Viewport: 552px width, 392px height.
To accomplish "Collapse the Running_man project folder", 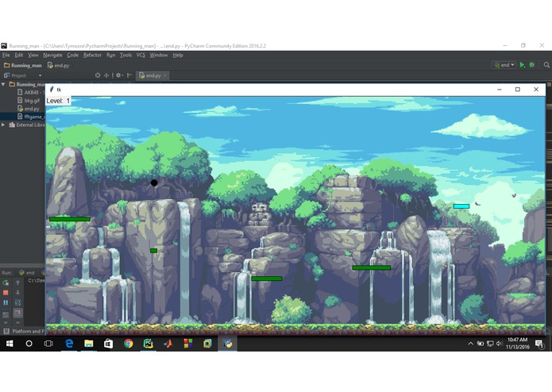I will click(3, 84).
